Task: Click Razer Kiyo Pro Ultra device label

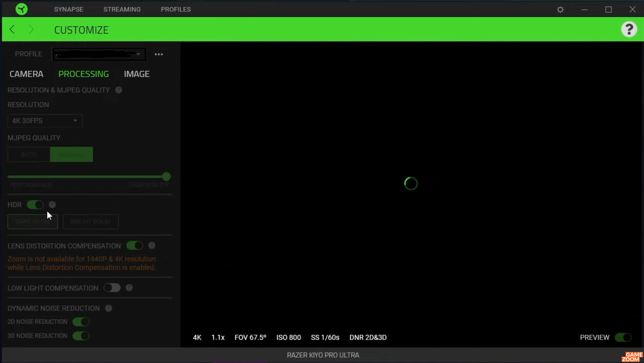Action: click(x=323, y=355)
